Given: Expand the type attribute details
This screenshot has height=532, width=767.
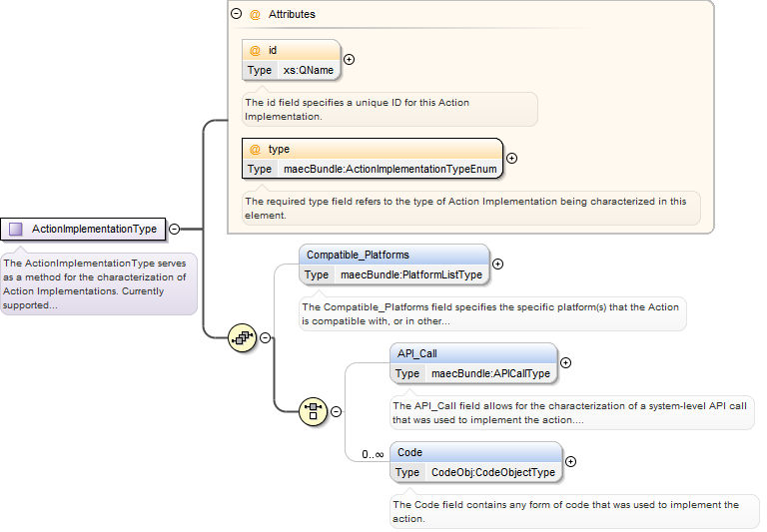Looking at the screenshot, I should [511, 158].
